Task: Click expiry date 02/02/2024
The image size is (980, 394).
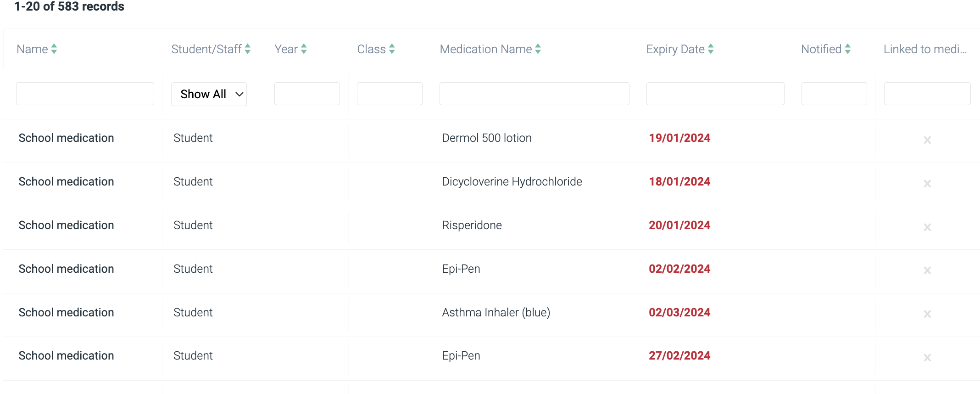Action: 679,269
